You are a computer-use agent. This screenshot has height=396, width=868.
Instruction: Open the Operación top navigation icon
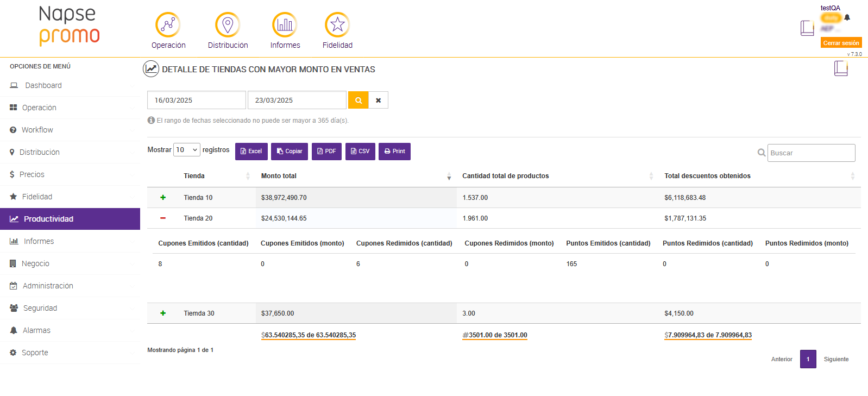click(x=168, y=25)
